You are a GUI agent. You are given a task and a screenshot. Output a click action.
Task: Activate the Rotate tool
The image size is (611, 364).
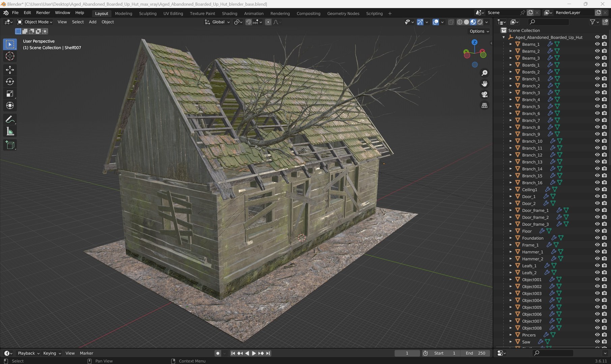[10, 82]
